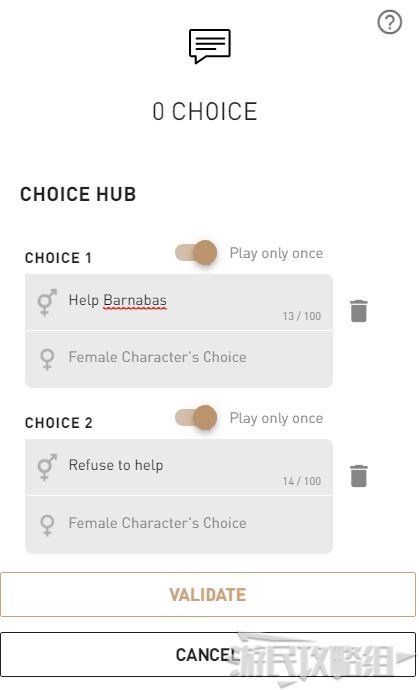419x690 pixels.
Task: Toggle Play only once for Choice 1
Action: click(196, 253)
